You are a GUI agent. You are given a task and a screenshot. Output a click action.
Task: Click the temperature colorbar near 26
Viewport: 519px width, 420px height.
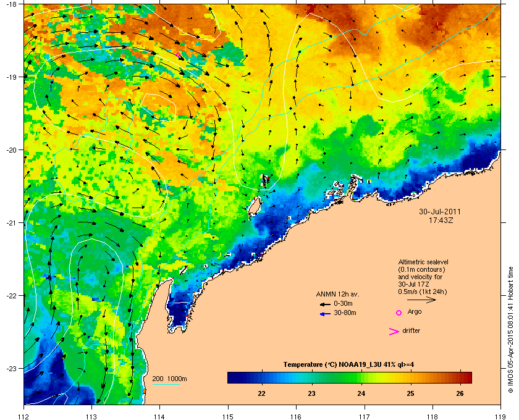point(460,377)
